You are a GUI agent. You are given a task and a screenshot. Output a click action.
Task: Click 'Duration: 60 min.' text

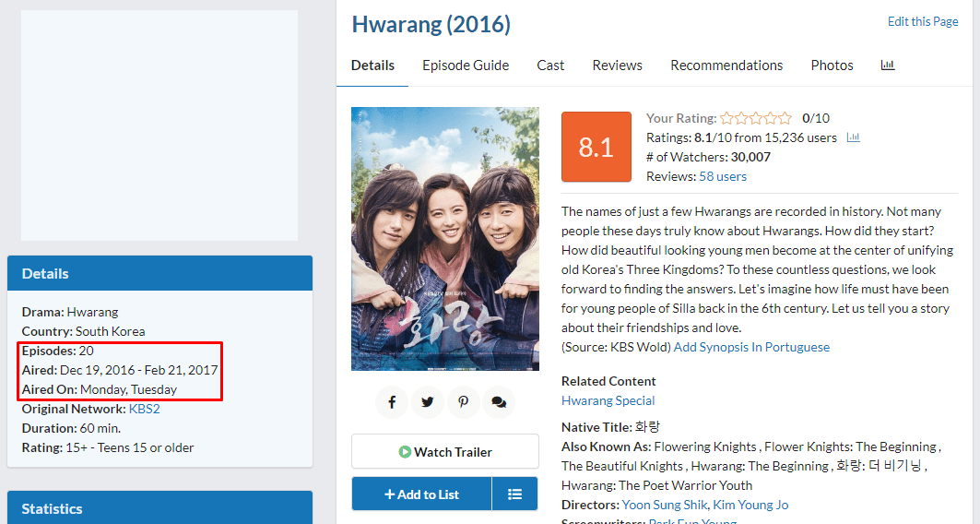coord(71,428)
